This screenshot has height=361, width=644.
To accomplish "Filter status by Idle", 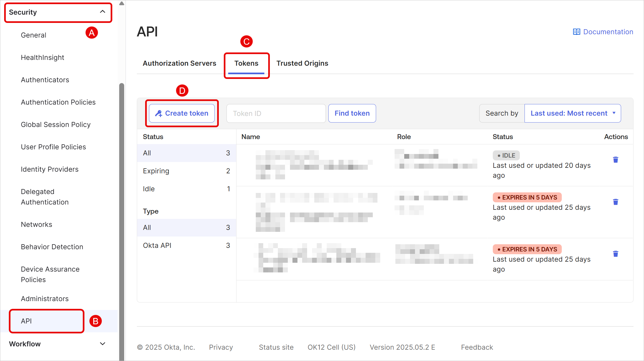I will 187,189.
